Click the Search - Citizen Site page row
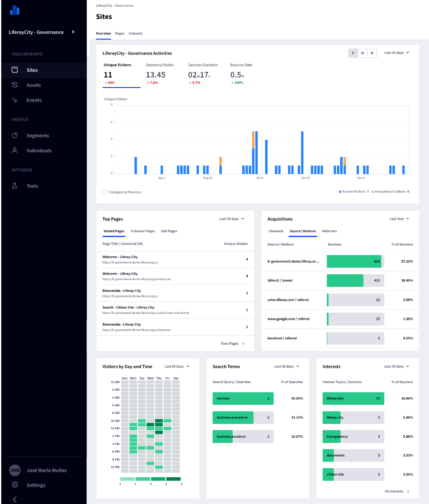 [175, 310]
